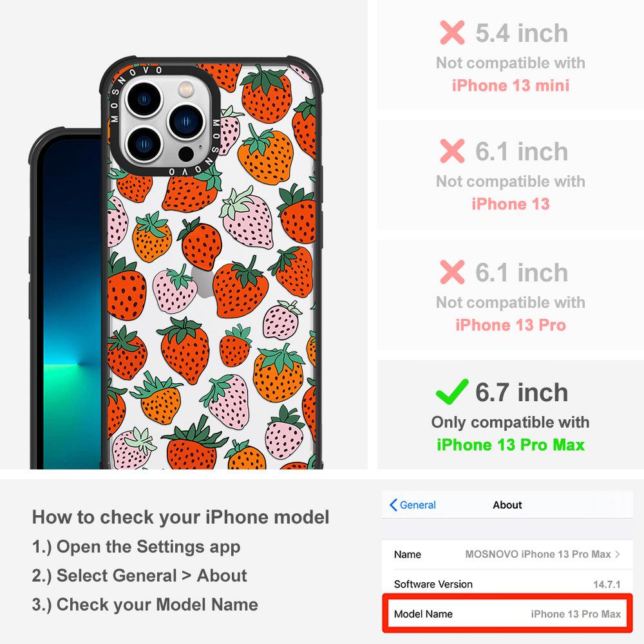Click the red X above iPhone 13 Pro label

click(x=452, y=272)
